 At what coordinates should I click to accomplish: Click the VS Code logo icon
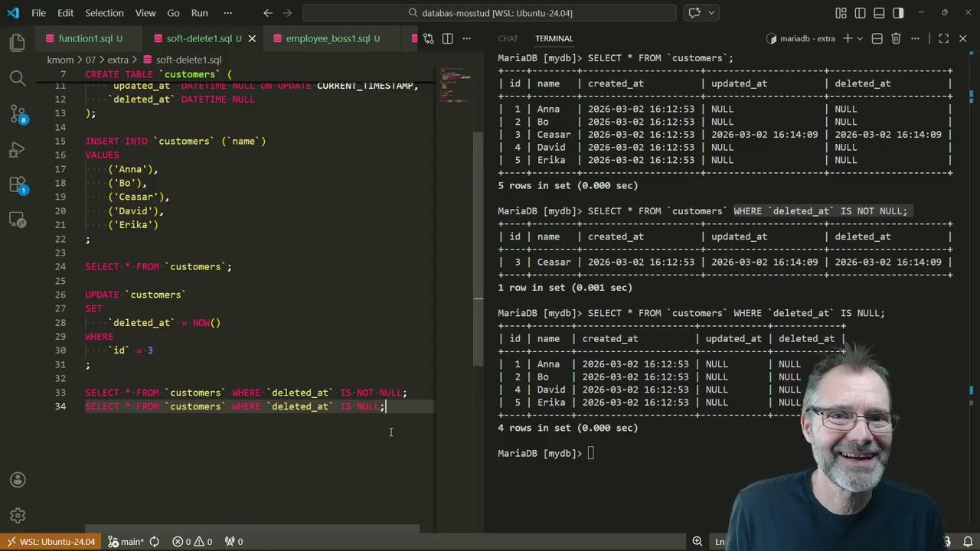pos(13,13)
